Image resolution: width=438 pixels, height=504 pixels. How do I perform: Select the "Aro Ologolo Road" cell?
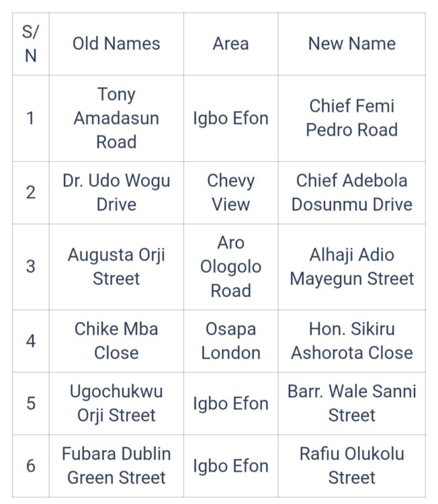pyautogui.click(x=230, y=267)
